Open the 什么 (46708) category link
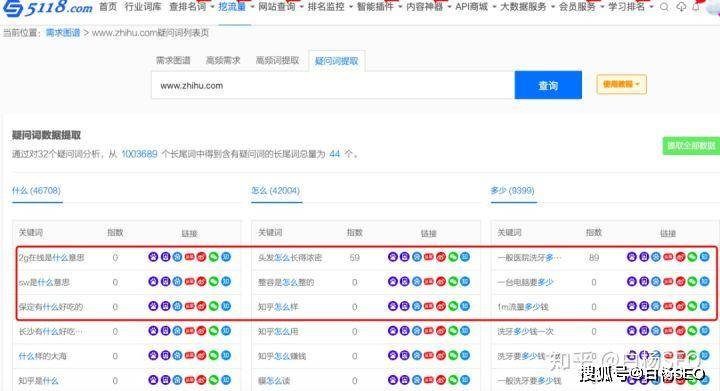Viewport: 720px width, 391px height. point(36,190)
